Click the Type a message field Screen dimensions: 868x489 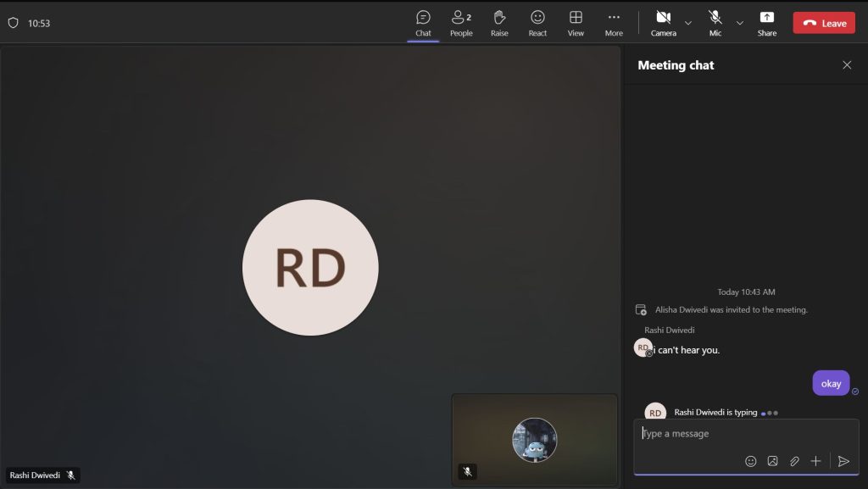746,434
